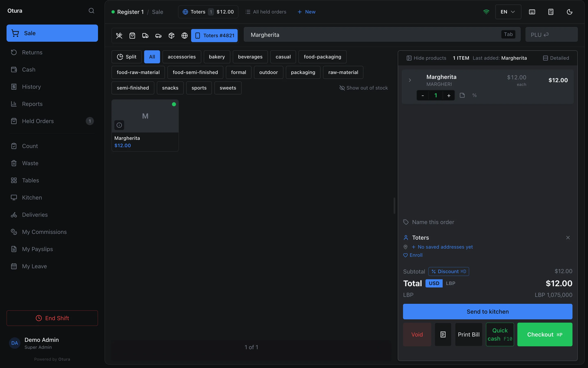
Task: Open the on-screen keyboard icon
Action: coord(532,12)
